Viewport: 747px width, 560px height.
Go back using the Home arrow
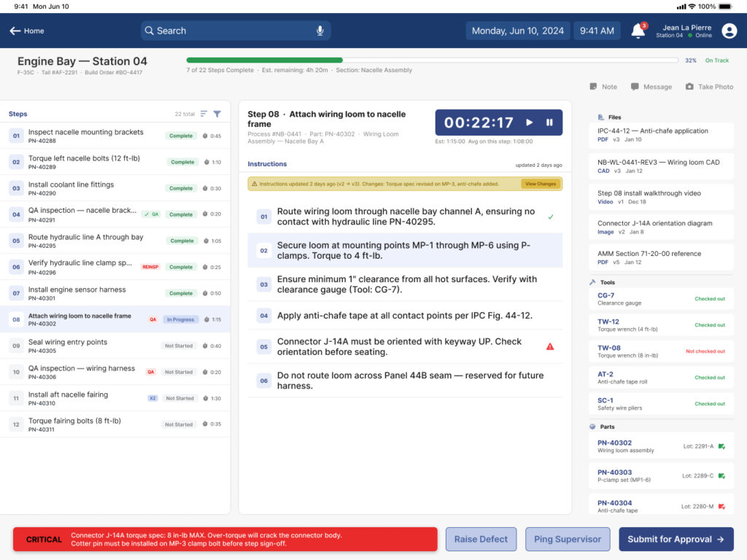coord(27,31)
